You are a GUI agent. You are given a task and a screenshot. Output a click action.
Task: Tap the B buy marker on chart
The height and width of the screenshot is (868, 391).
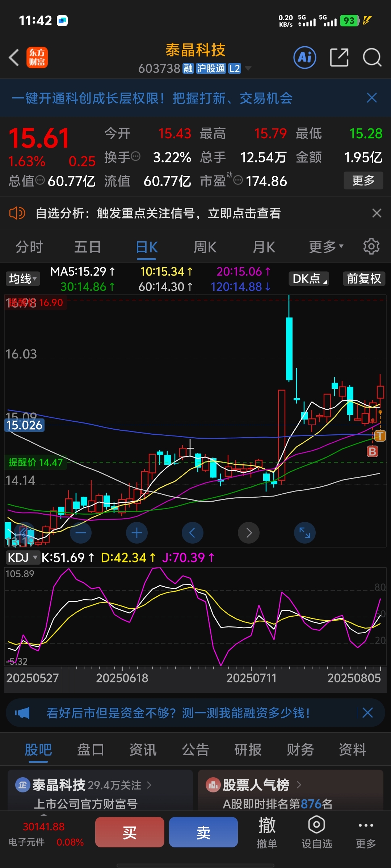tap(373, 451)
